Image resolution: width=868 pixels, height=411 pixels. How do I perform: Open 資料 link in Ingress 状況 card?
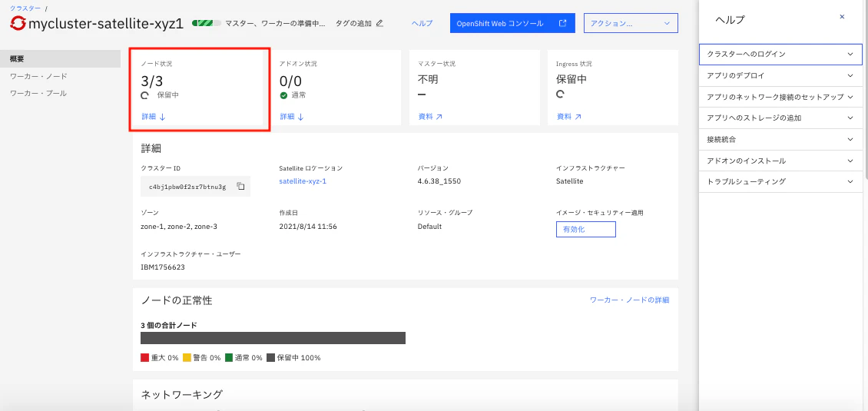pos(568,117)
